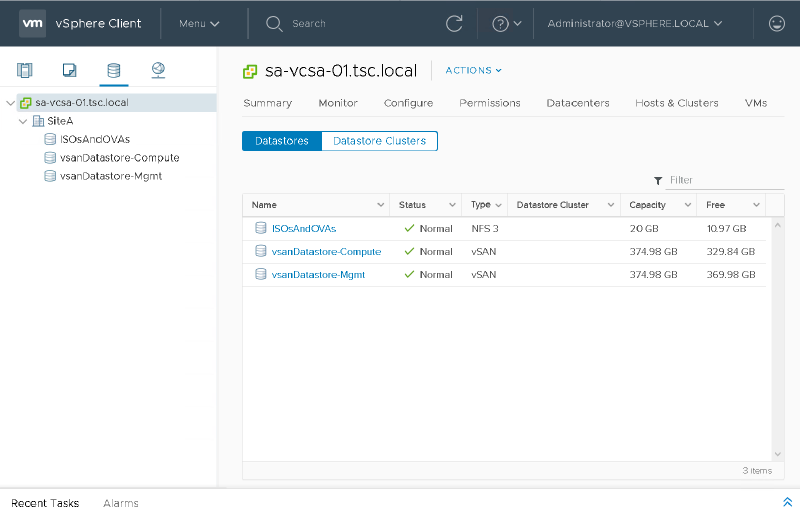
Task: Open the Capacity column dropdown arrow
Action: click(688, 205)
